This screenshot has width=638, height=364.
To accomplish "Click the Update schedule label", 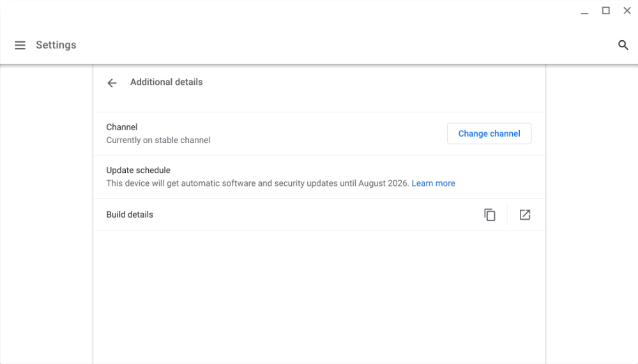I will pos(138,171).
